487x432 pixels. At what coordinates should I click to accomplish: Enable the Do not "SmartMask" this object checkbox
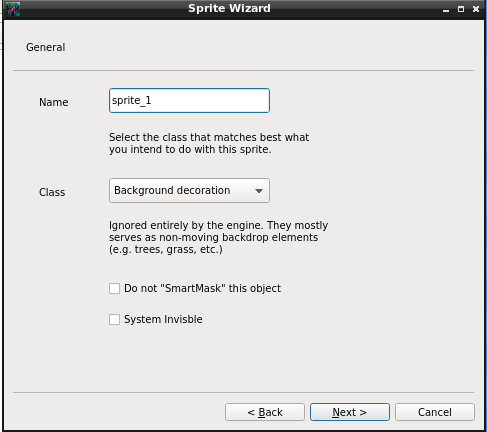click(114, 288)
